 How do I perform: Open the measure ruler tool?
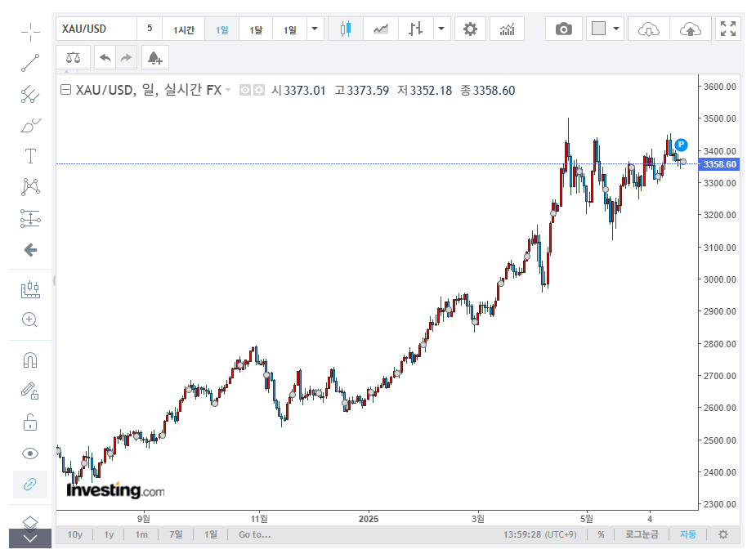coord(30,289)
